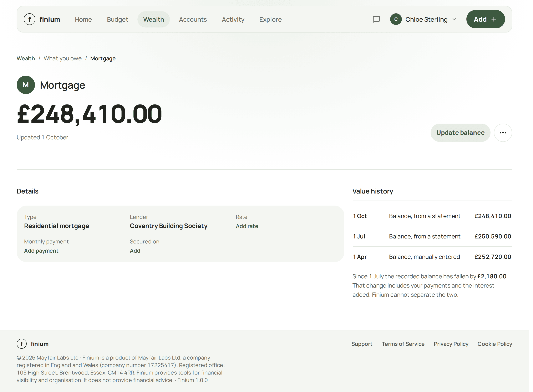
Task: Open the Activity tab
Action: (233, 20)
